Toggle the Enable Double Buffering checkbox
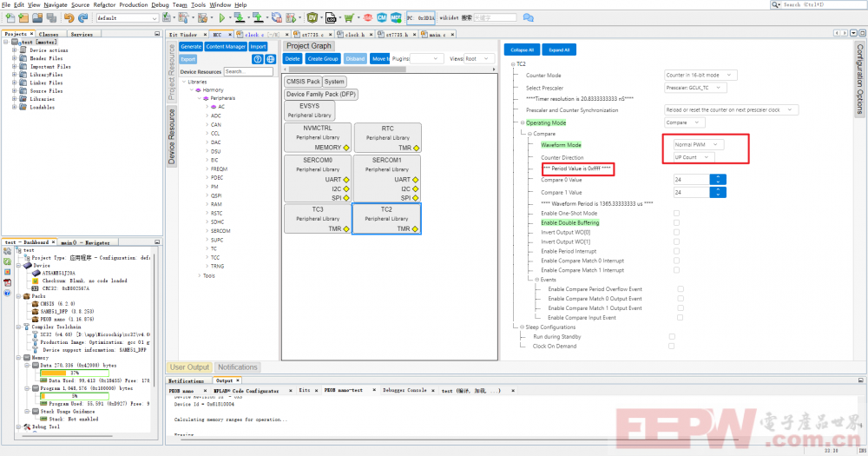Screen dimensions: 868x456 click(x=676, y=222)
